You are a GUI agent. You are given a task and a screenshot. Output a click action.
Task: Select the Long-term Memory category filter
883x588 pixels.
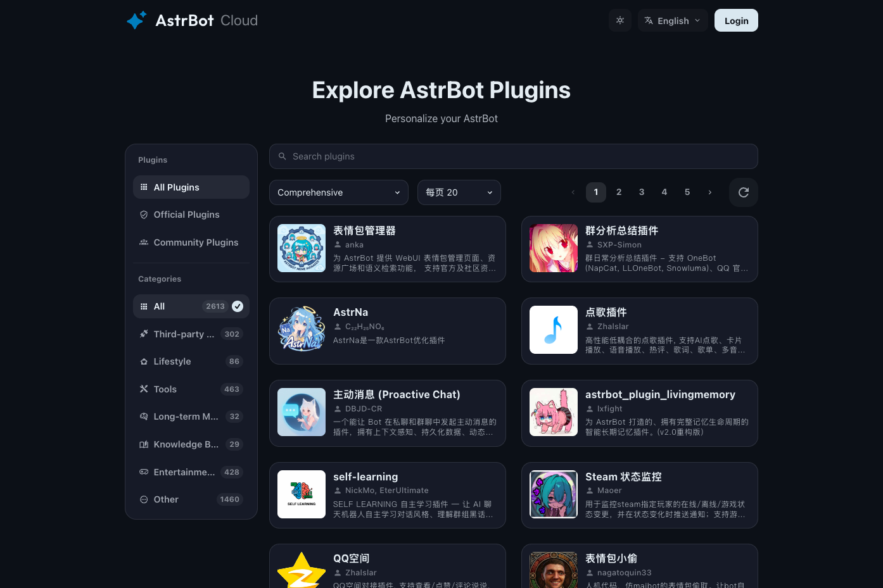pos(191,416)
